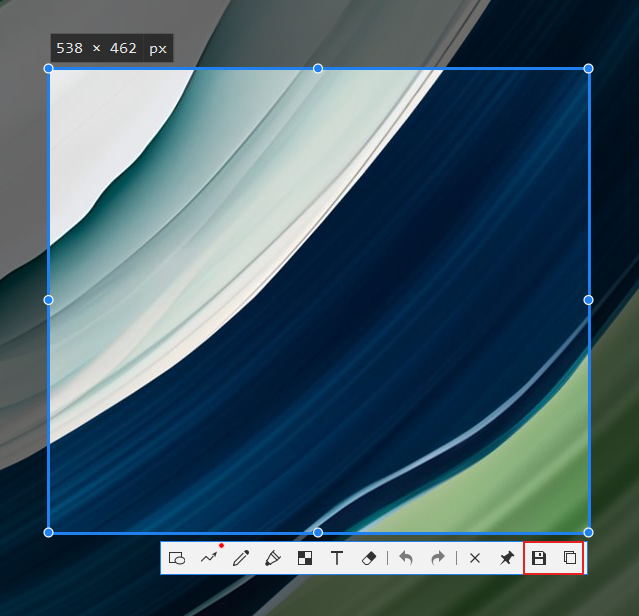Pick the pencil freehand tool
Screen dimensions: 639x616
click(241, 558)
